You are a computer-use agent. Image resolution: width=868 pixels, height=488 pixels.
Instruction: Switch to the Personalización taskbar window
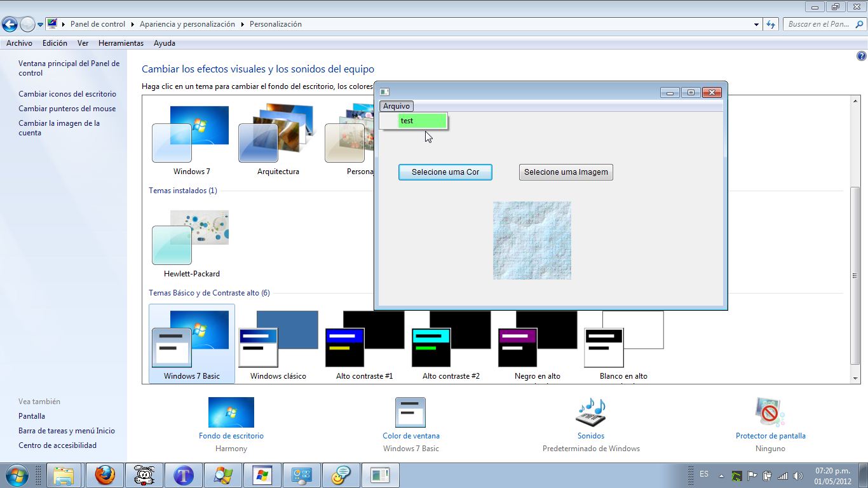(302, 475)
